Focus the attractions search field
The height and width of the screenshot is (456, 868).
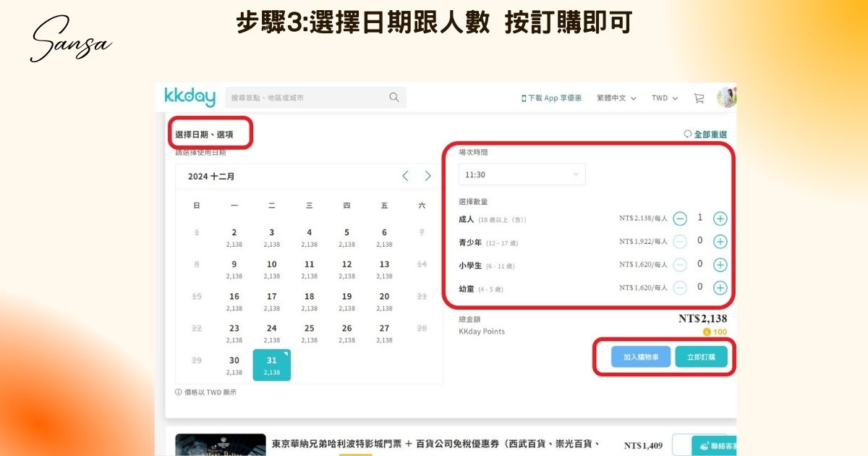pos(315,98)
